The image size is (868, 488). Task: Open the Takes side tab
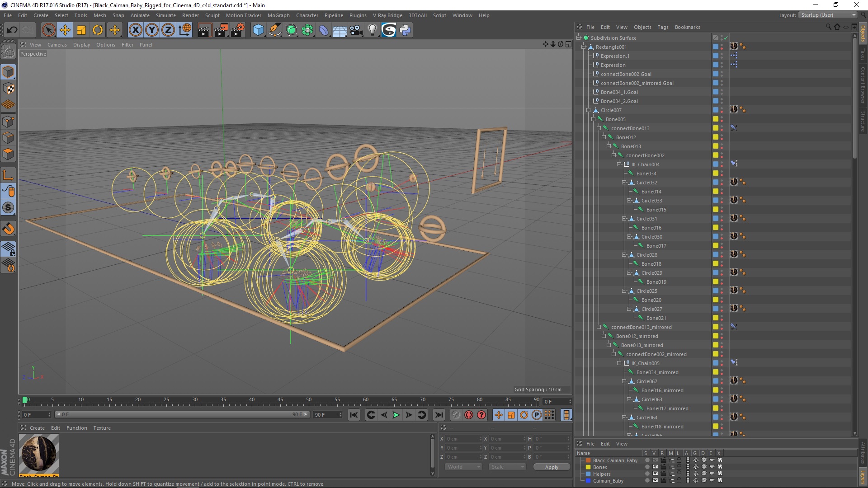click(863, 54)
